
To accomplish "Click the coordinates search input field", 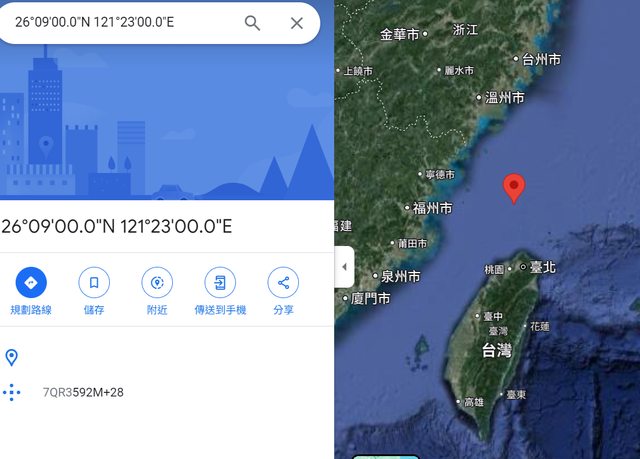I will pyautogui.click(x=122, y=22).
